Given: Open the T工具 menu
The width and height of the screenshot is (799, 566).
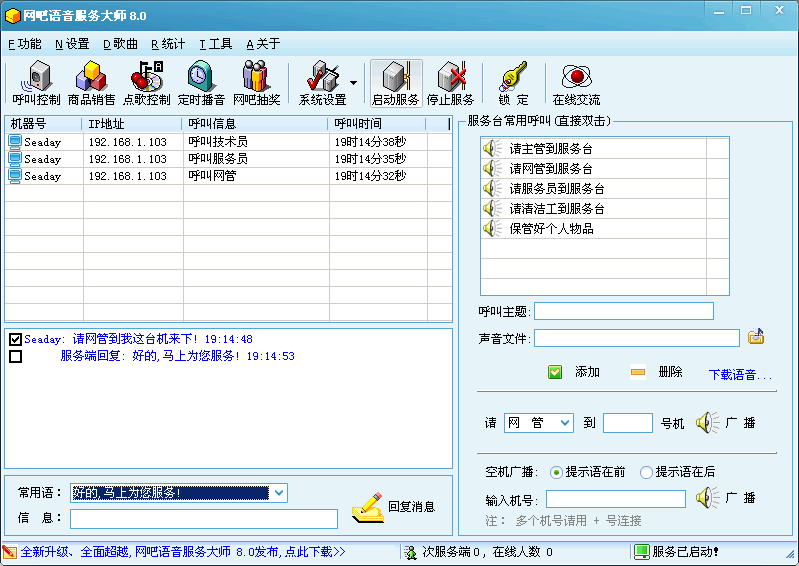Looking at the screenshot, I should pos(216,44).
